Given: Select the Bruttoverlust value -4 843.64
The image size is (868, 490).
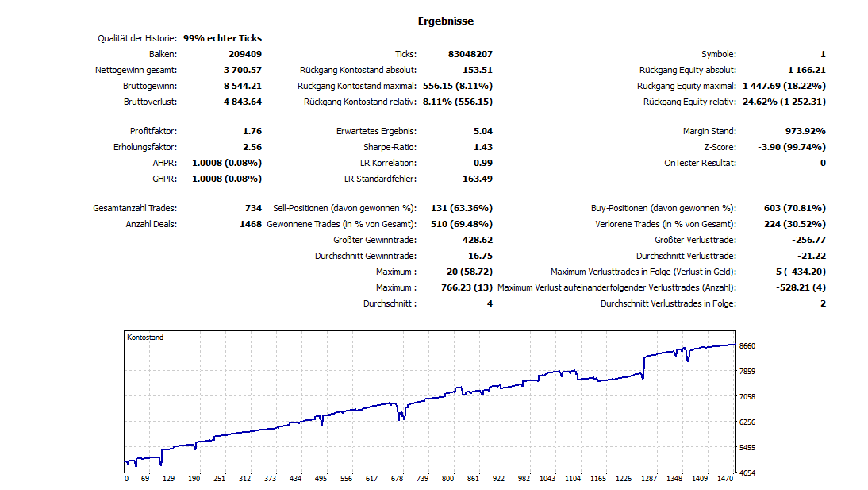Looking at the screenshot, I should [240, 102].
